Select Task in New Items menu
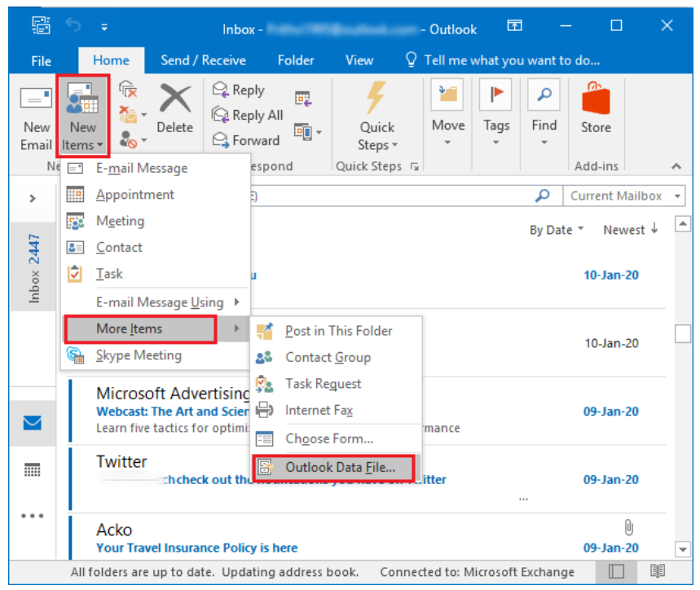700x590 pixels. 156,274
